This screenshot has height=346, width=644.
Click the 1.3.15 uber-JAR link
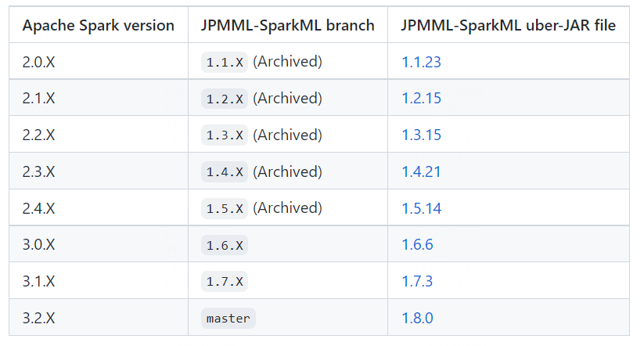tap(421, 135)
